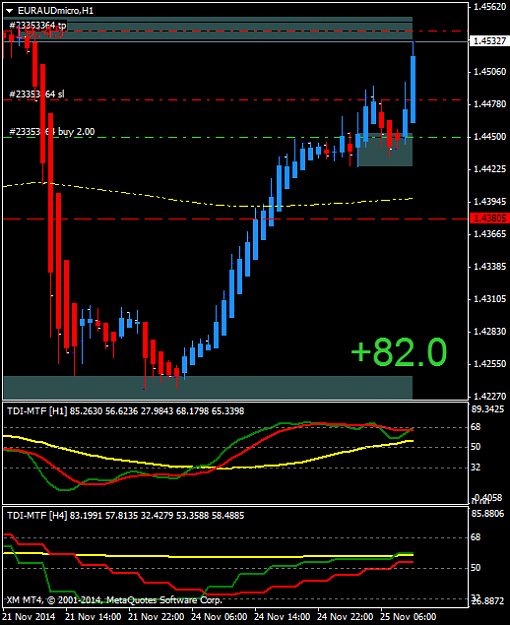Click price axis value 1.44500
This screenshot has height=625, width=510.
click(490, 137)
